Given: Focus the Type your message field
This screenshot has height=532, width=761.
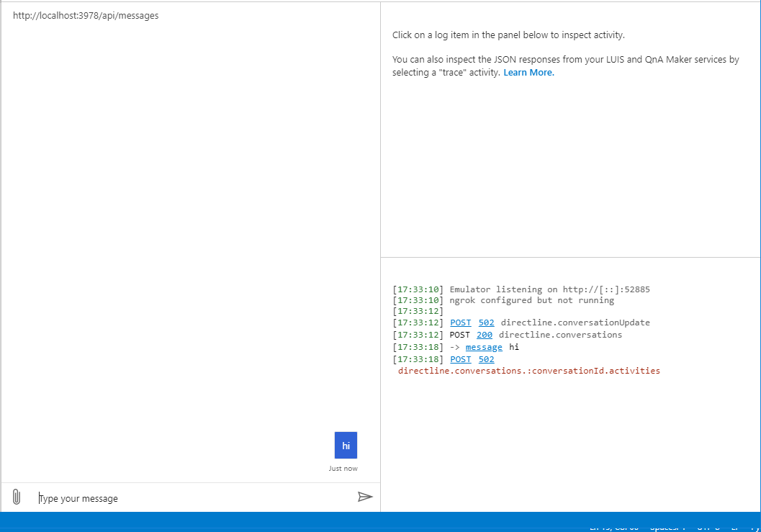Looking at the screenshot, I should pyautogui.click(x=194, y=498).
